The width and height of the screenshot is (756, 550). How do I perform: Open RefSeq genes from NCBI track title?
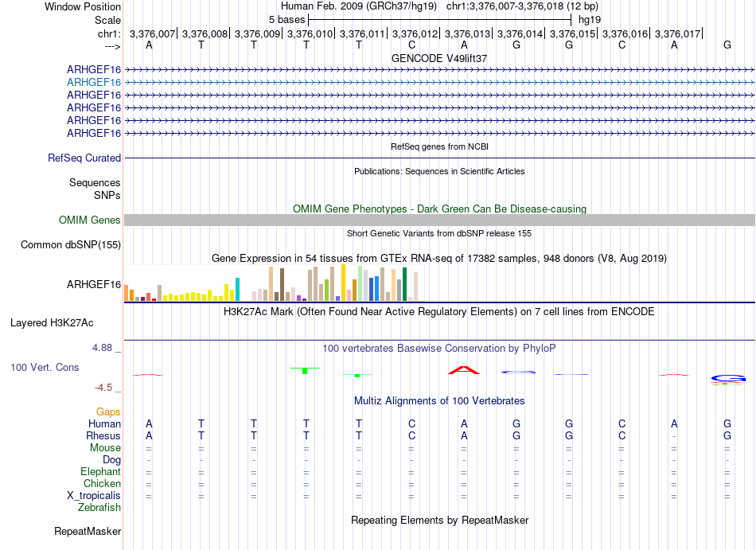[x=439, y=146]
